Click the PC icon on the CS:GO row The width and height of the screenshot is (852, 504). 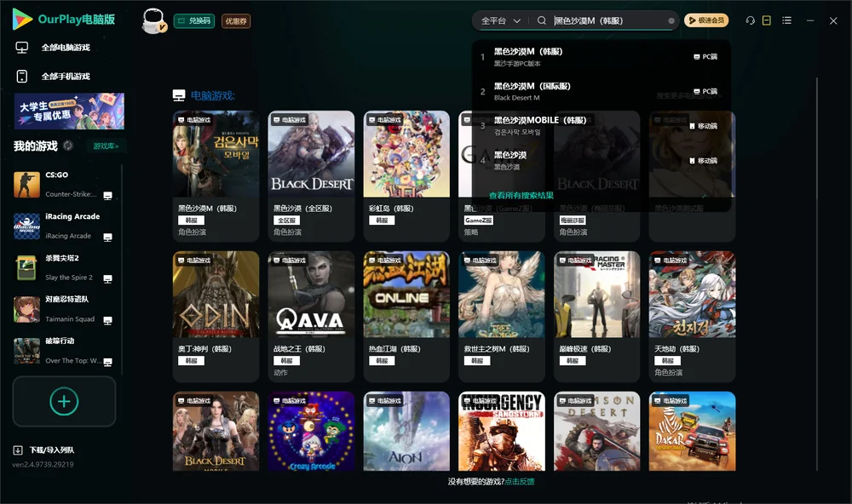point(107,196)
